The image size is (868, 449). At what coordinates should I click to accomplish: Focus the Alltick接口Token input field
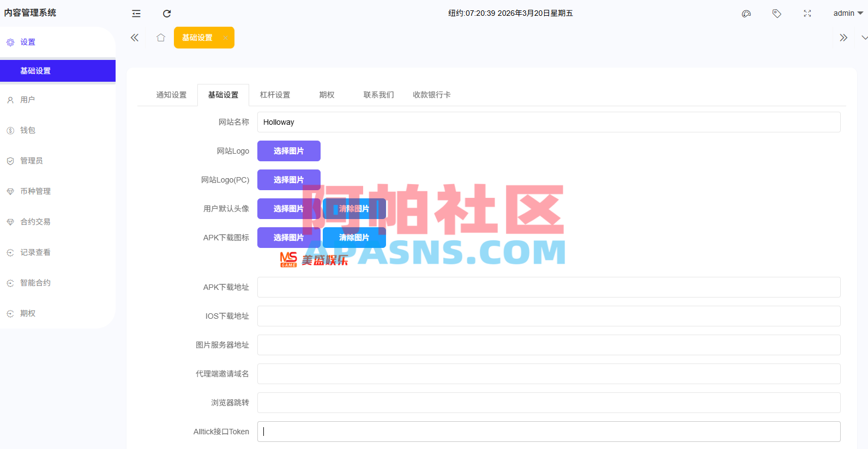(x=548, y=432)
